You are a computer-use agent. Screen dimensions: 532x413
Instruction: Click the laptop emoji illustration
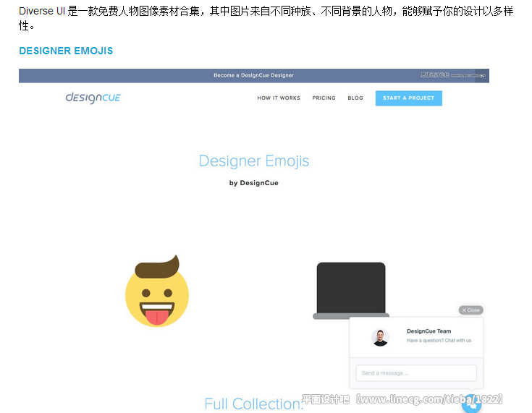pyautogui.click(x=351, y=291)
